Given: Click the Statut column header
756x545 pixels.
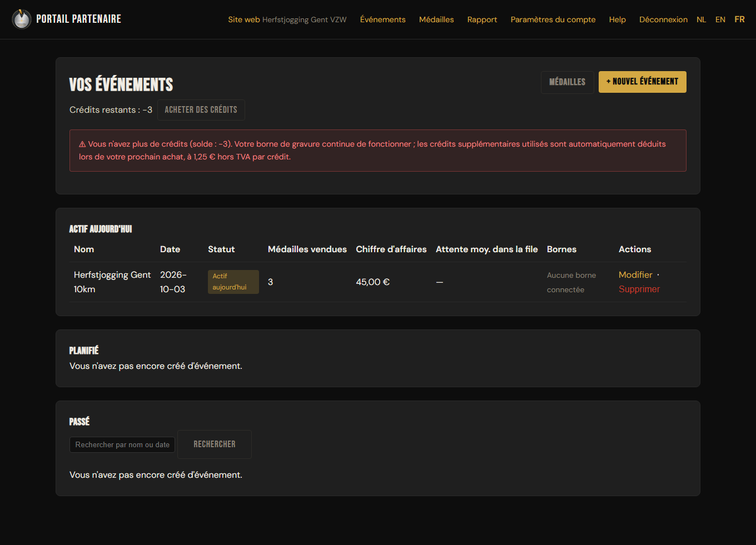Looking at the screenshot, I should (221, 249).
